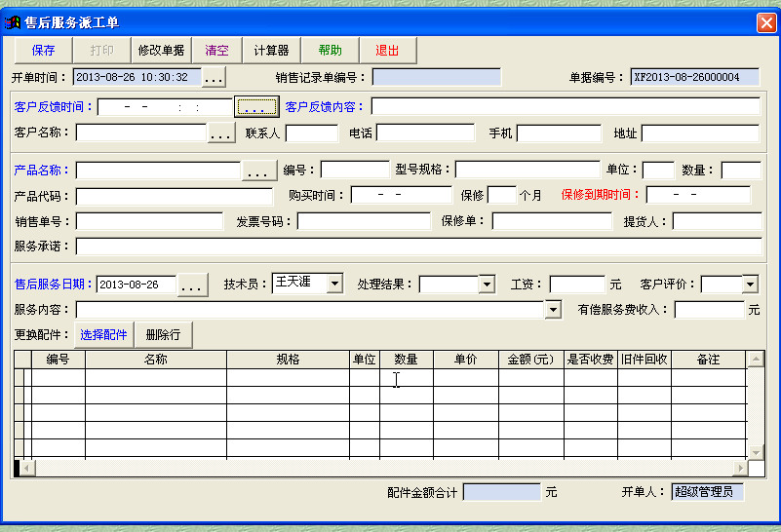
Task: Click the 保修单 input field
Action: 552,221
